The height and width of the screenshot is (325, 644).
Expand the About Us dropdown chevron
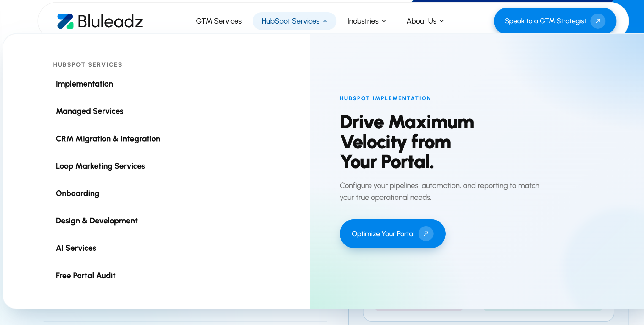(442, 21)
